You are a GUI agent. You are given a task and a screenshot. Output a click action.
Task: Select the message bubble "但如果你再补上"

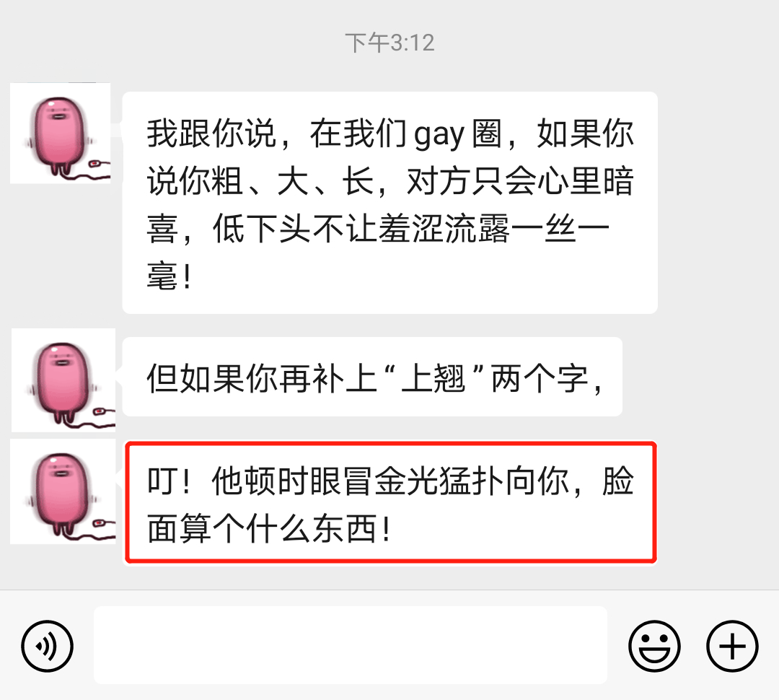point(372,377)
